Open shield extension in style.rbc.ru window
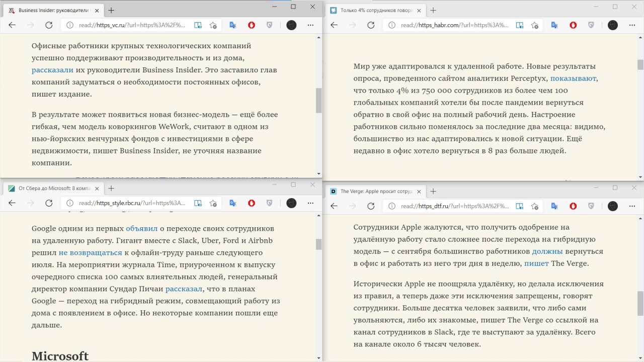This screenshot has height=362, width=644. pyautogui.click(x=270, y=203)
